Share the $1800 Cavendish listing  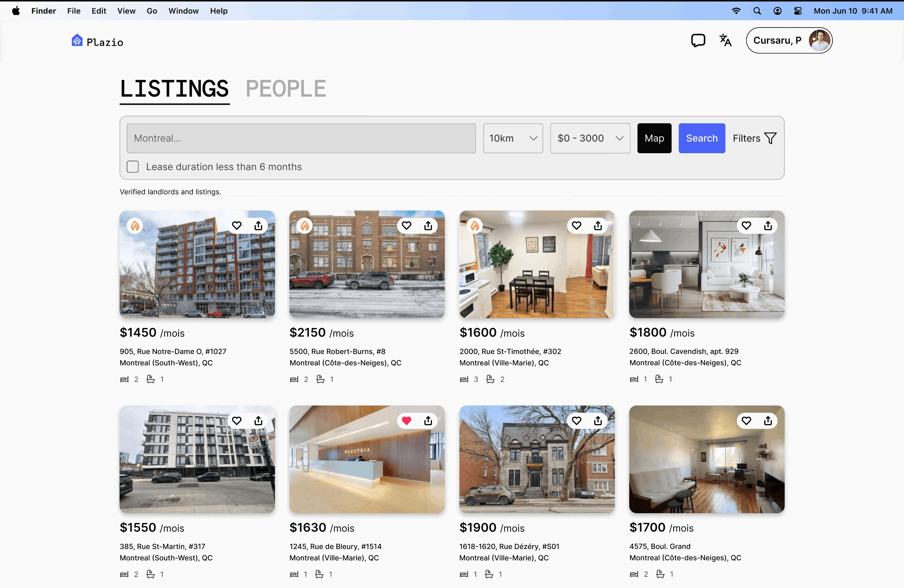[768, 226]
